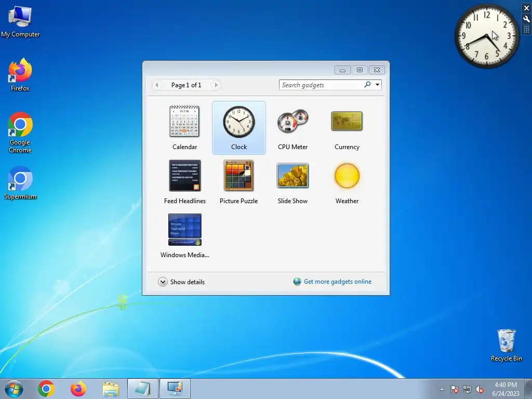Switch to gadgets window taskbar button
Screen dimensions: 532x399
pos(175,389)
